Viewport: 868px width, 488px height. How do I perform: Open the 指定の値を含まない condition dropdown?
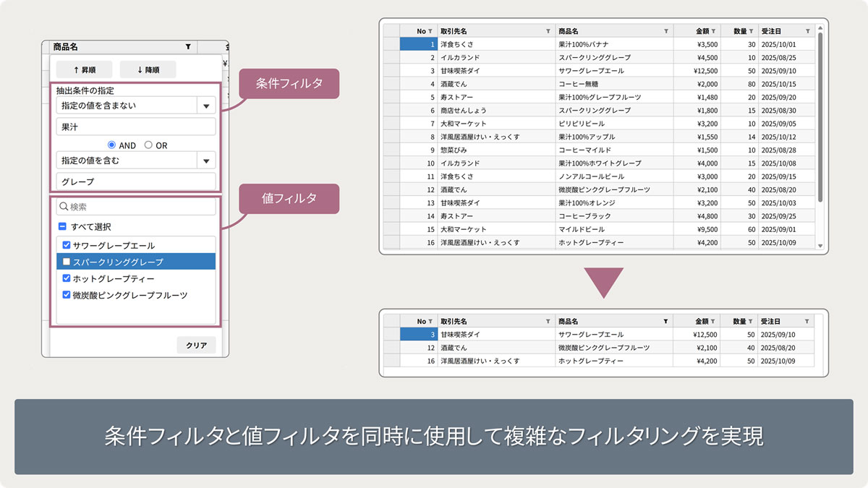205,106
